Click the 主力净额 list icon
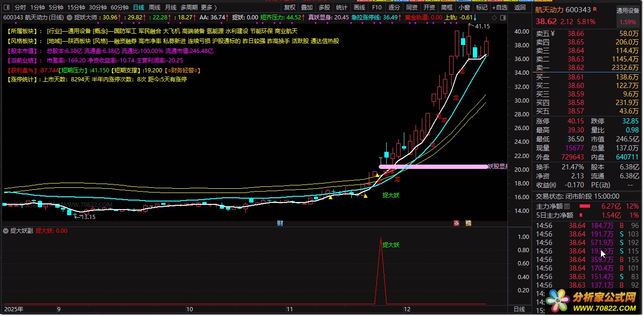This screenshot has height=316, width=644. tap(567, 207)
